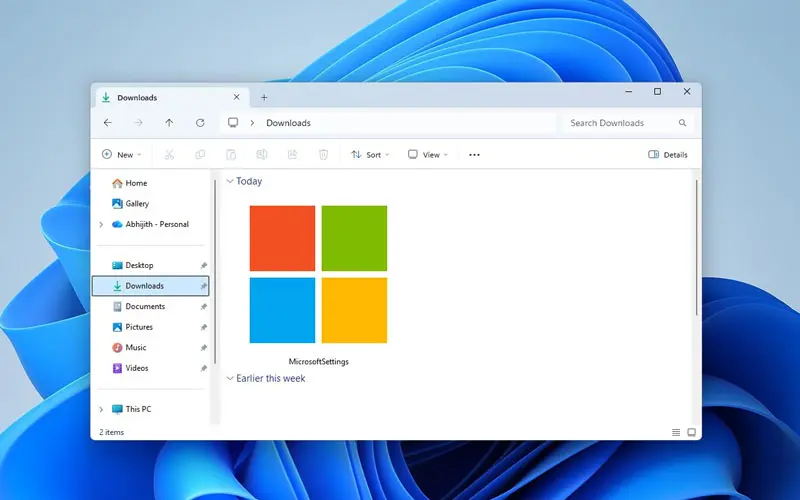Expand Abhijith - Personal OneDrive node

coord(101,224)
